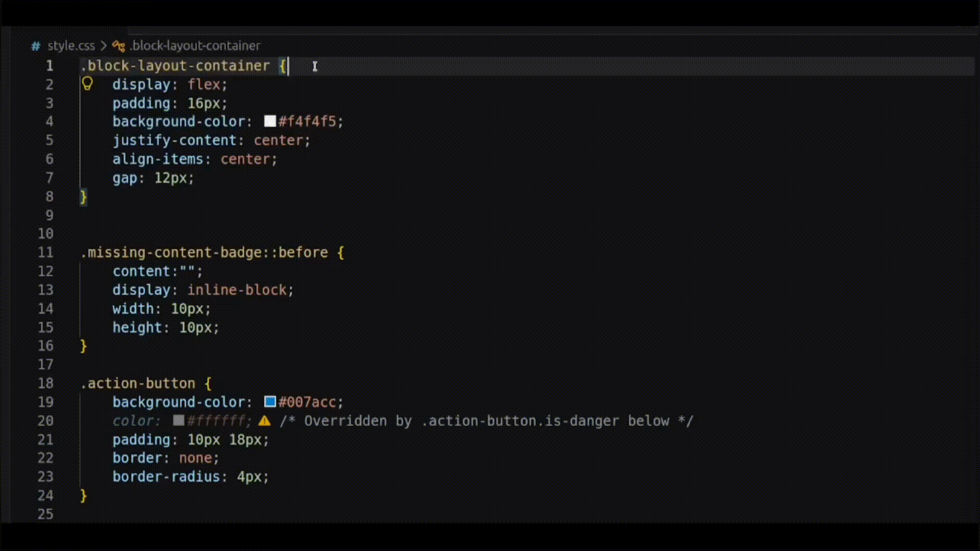Click the .block-layout-container selector text
This screenshot has height=551, width=980.
(175, 66)
